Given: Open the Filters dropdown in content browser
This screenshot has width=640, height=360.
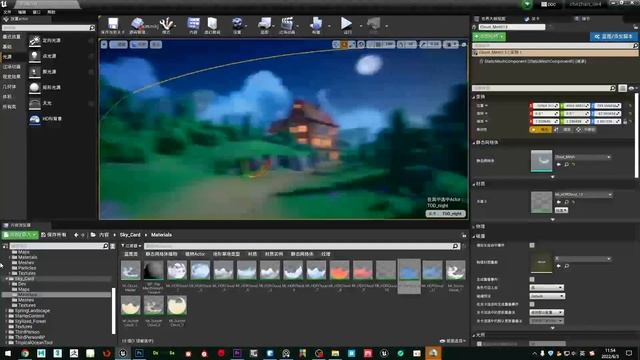Looking at the screenshot, I should point(131,246).
